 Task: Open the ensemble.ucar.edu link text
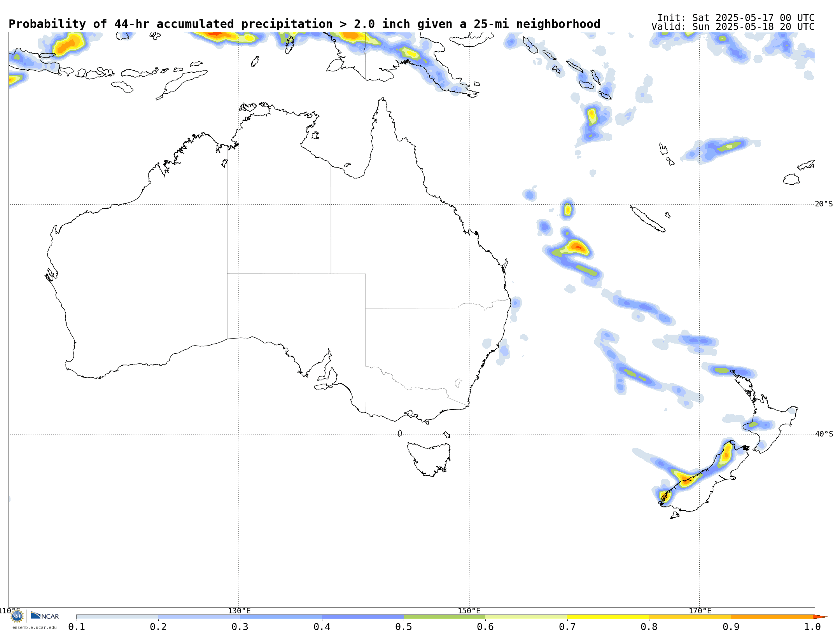34,627
